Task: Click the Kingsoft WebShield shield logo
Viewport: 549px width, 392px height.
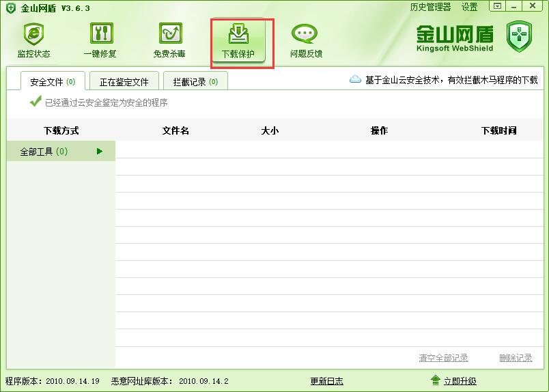Action: click(519, 37)
